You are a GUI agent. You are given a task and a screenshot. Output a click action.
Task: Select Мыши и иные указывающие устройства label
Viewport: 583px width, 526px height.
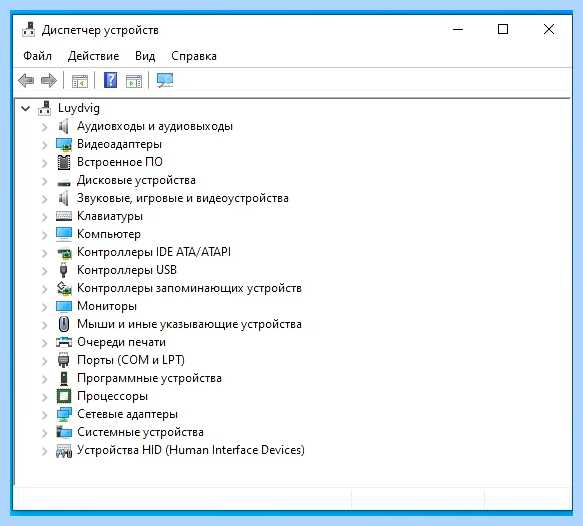pyautogui.click(x=189, y=324)
